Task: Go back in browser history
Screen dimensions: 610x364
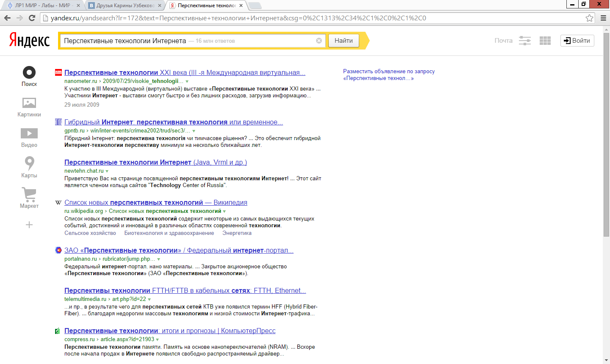Action: point(7,18)
